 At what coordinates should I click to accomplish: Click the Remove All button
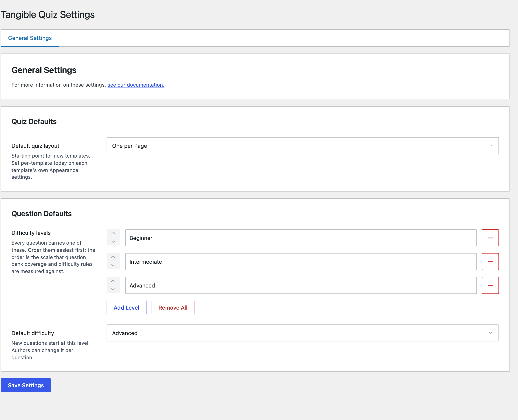coord(173,307)
